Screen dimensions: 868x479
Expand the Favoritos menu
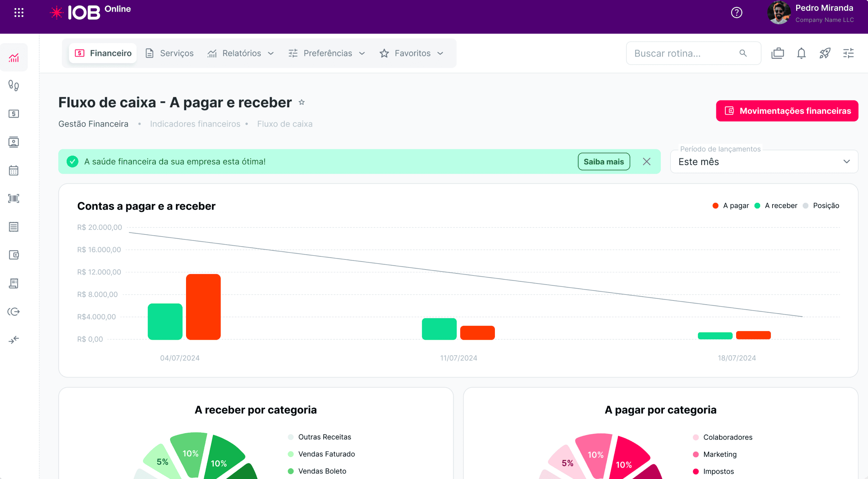[412, 53]
